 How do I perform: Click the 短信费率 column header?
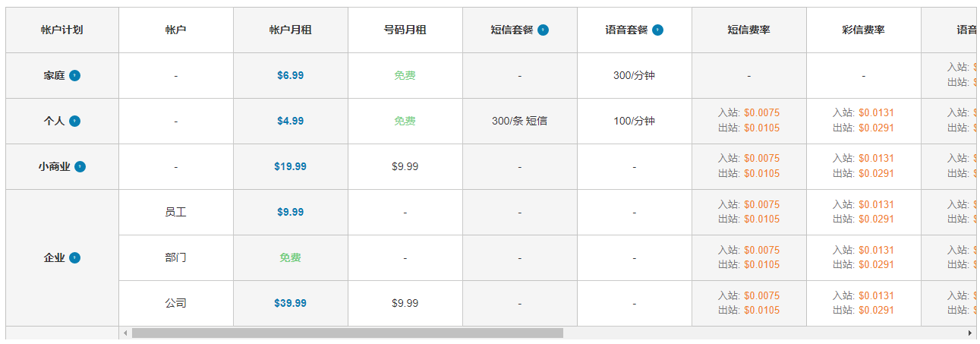[748, 30]
